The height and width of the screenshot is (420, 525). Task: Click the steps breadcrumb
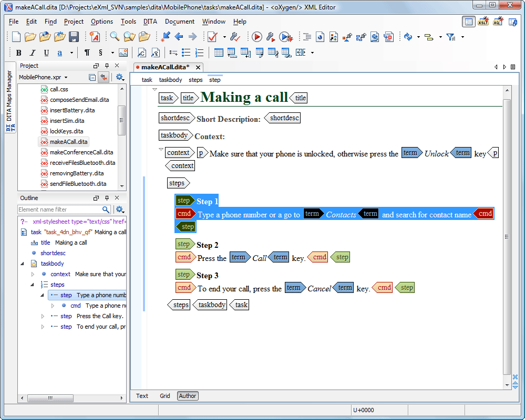coord(195,80)
